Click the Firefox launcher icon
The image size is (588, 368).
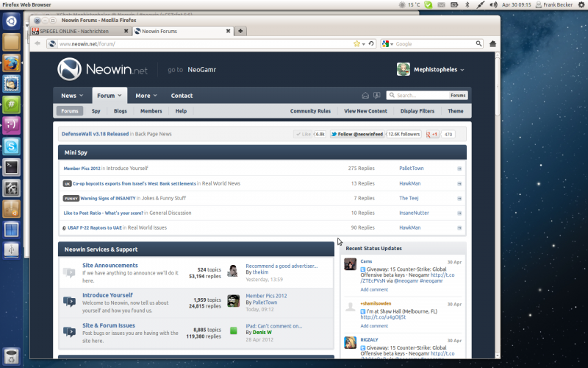[x=11, y=63]
